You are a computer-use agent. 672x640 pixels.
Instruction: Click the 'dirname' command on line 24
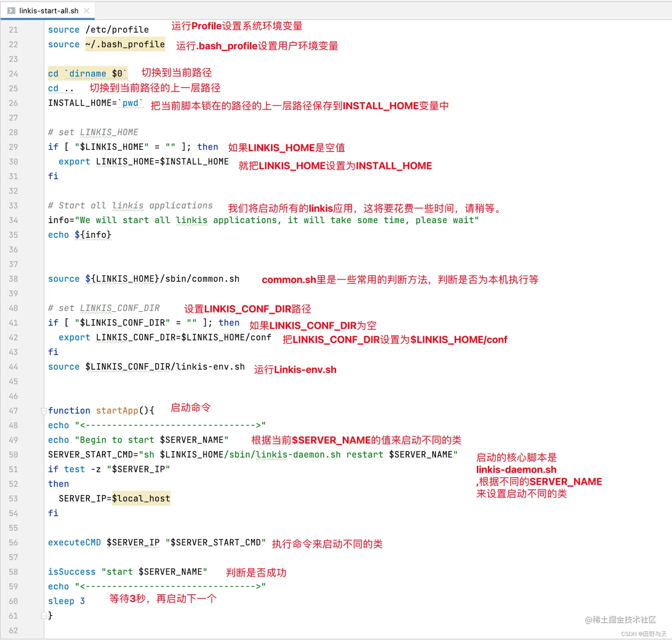88,74
